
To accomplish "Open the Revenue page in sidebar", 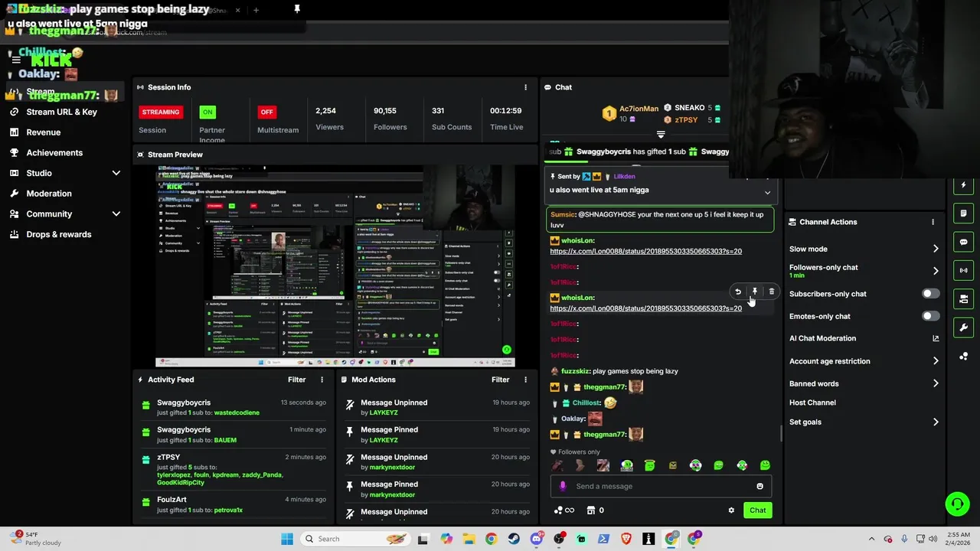I will coord(43,132).
